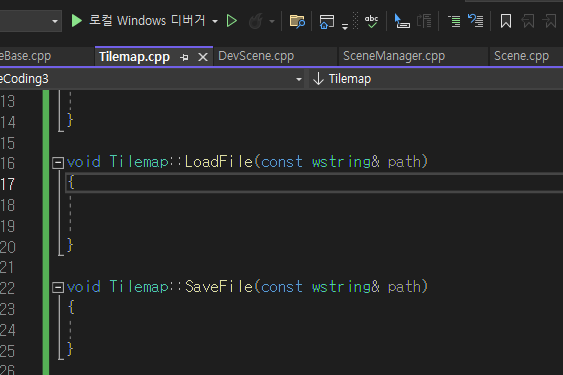
Task: Place cursor on highlighted line 17 brace
Action: (71, 182)
